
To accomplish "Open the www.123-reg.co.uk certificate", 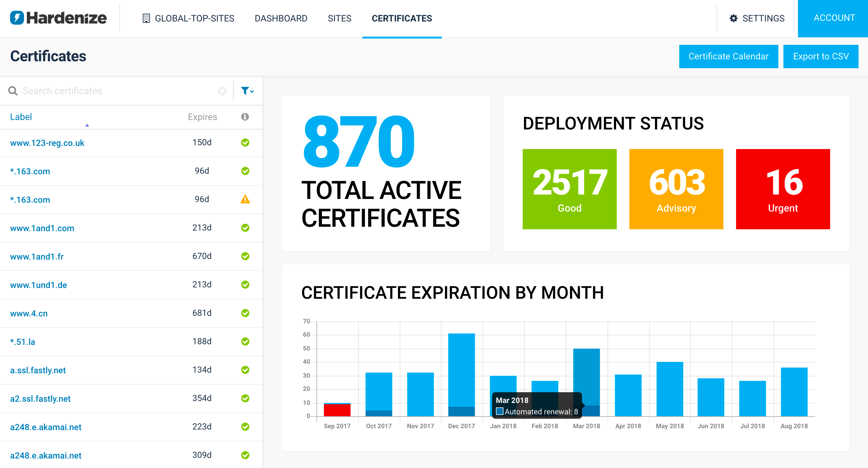I will 47,143.
